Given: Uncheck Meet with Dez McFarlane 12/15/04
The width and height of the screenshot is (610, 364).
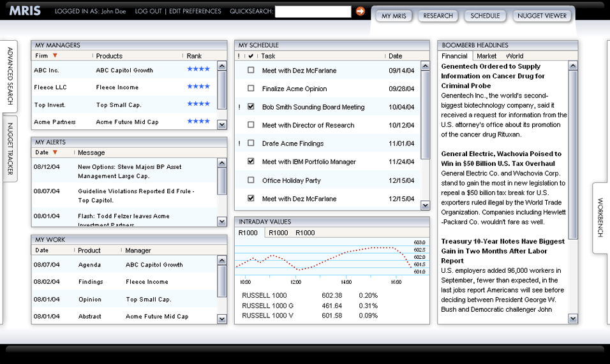Looking at the screenshot, I should (x=251, y=198).
